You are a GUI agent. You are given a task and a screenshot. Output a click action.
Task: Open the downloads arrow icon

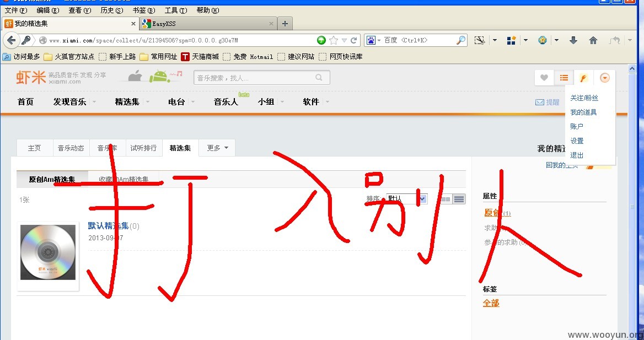[573, 40]
